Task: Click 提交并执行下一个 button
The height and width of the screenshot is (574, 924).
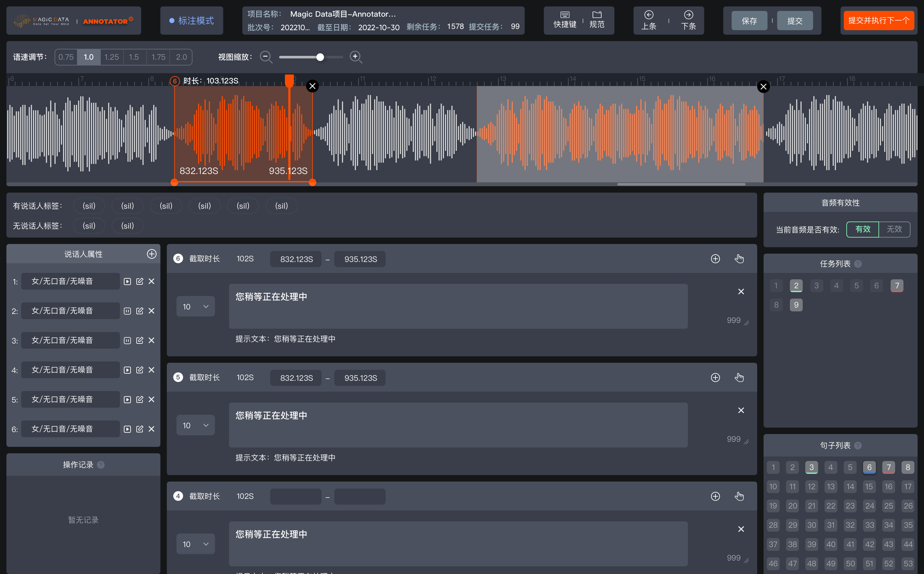Action: point(878,21)
